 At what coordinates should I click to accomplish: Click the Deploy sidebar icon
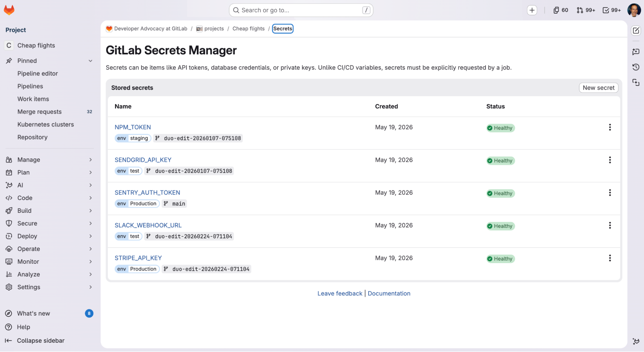[9, 236]
